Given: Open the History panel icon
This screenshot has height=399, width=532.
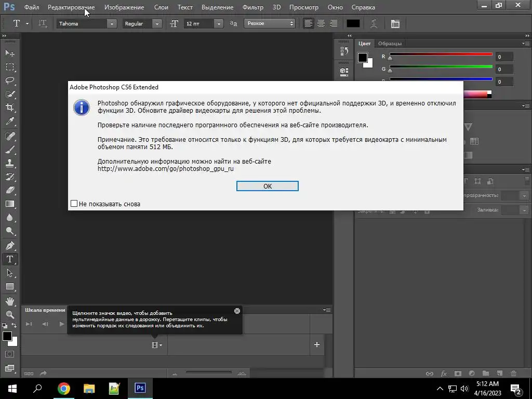Looking at the screenshot, I should point(344,51).
